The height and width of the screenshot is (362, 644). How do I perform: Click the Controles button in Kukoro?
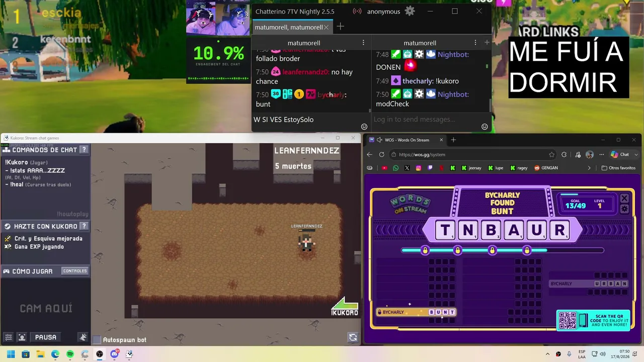click(x=75, y=271)
